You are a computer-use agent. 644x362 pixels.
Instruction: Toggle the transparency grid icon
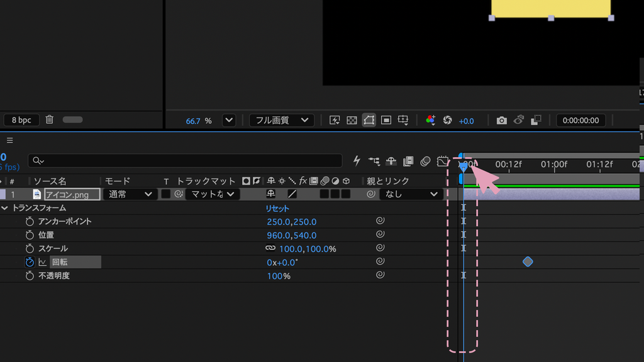[x=352, y=120]
